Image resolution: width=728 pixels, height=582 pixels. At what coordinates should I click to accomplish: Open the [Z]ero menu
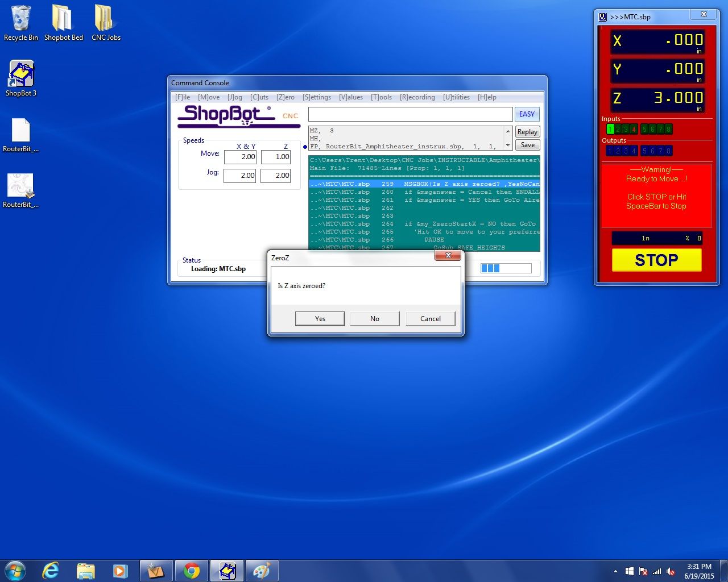point(286,97)
